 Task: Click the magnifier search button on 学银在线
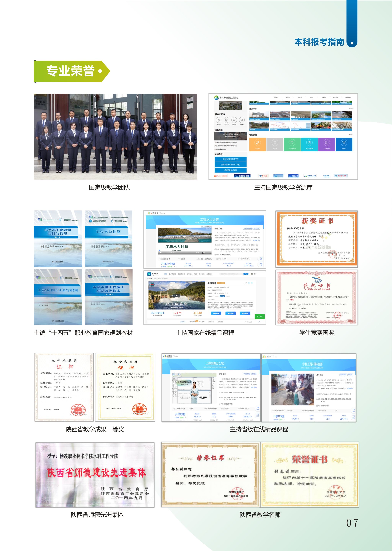click(x=246, y=274)
